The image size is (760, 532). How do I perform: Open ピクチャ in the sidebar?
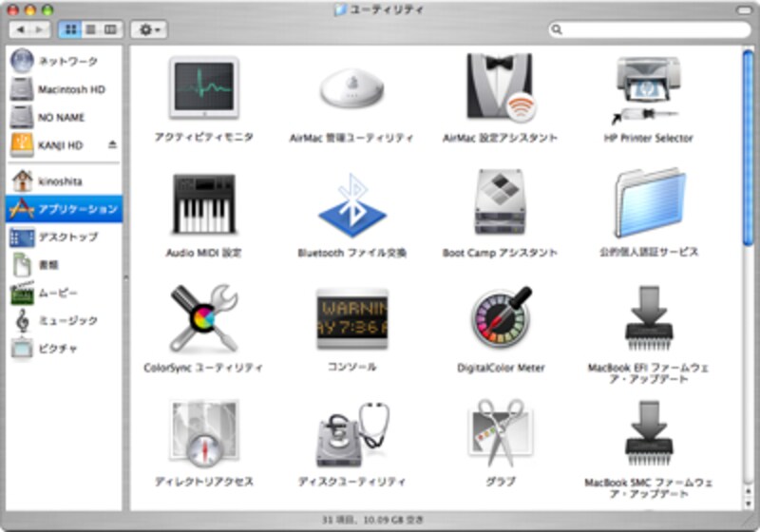pyautogui.click(x=64, y=348)
